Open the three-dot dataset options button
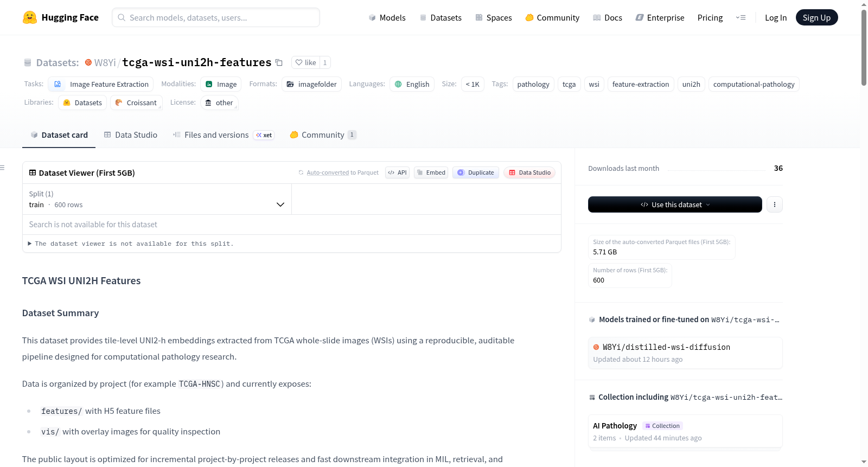The height and width of the screenshot is (467, 868). pyautogui.click(x=775, y=204)
